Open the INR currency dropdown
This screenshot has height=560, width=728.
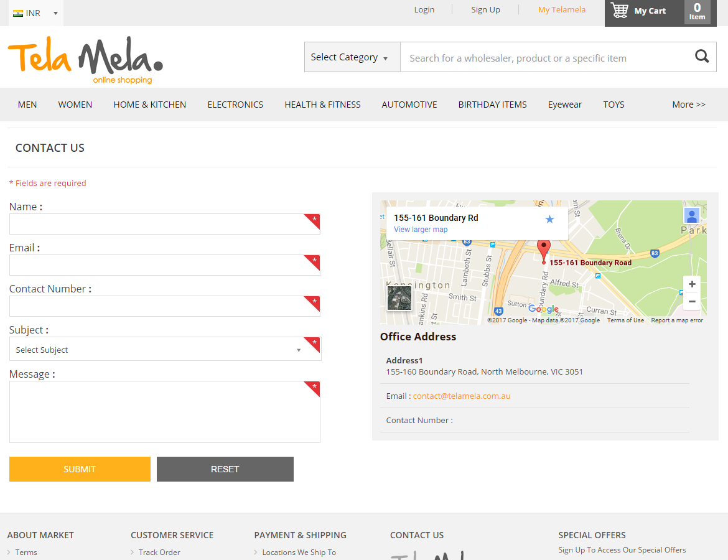pyautogui.click(x=35, y=13)
